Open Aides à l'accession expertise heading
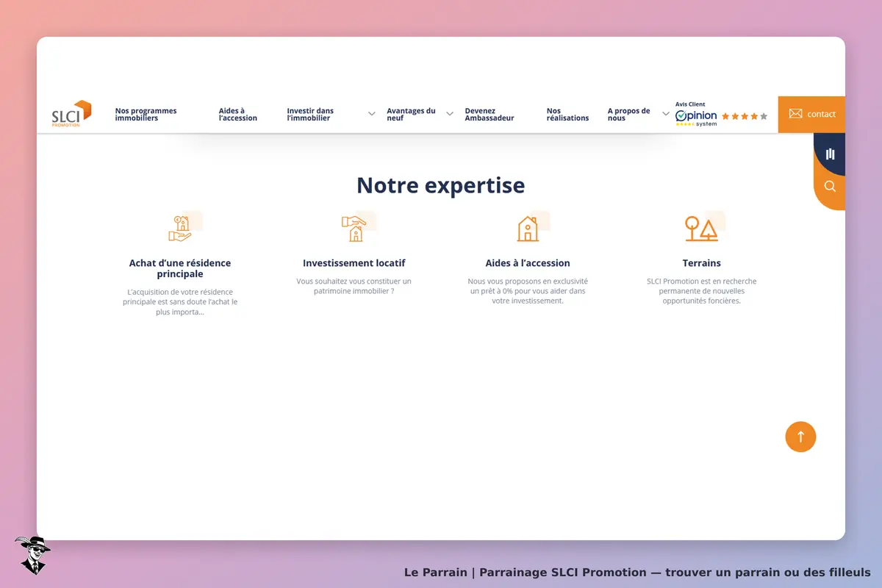This screenshot has width=882, height=588. [x=528, y=263]
